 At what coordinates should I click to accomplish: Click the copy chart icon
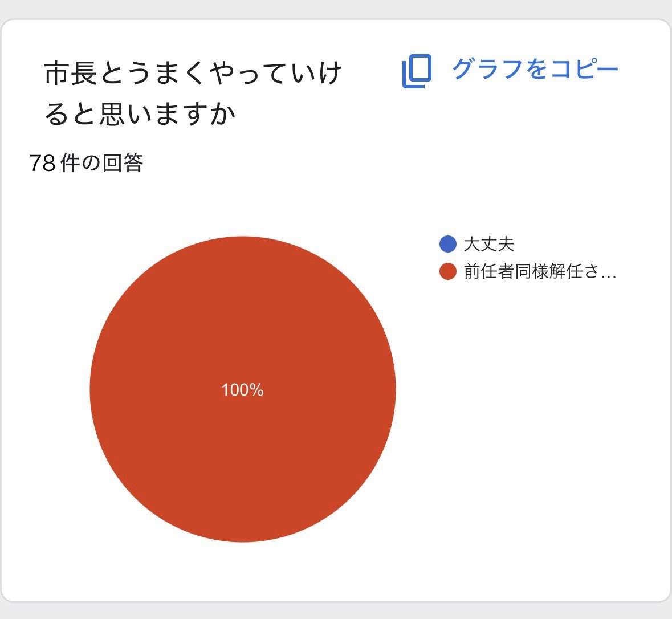[417, 71]
